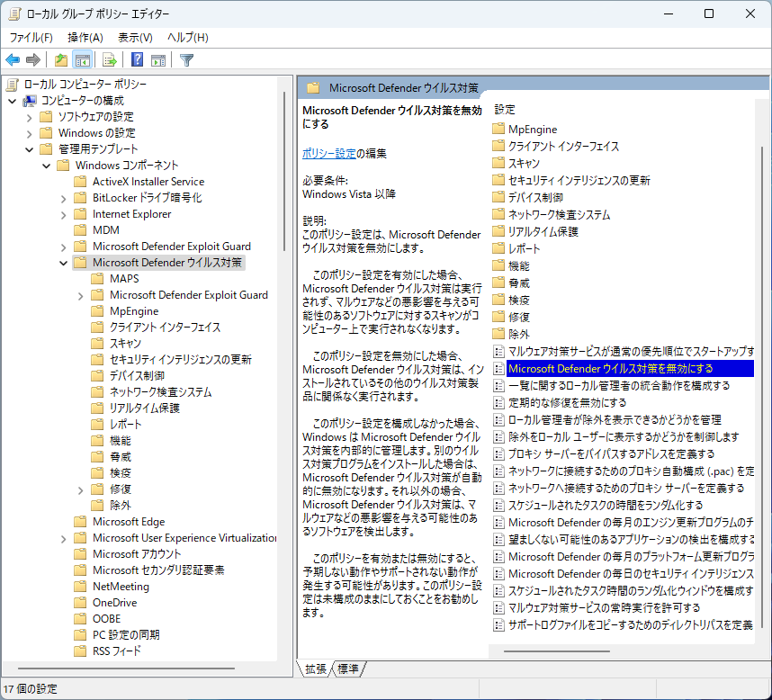Select セキュリティ インテリジェンスの更新 in the tree

point(180,360)
